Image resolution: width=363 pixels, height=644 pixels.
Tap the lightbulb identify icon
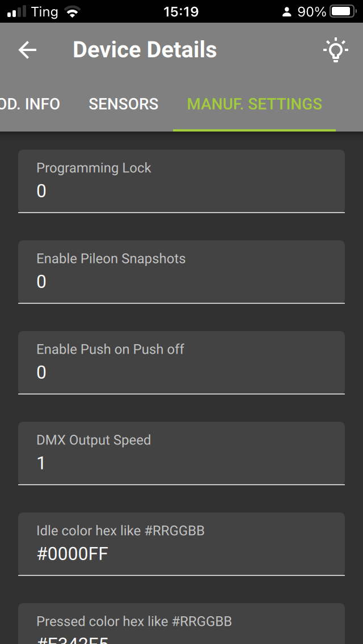(335, 50)
